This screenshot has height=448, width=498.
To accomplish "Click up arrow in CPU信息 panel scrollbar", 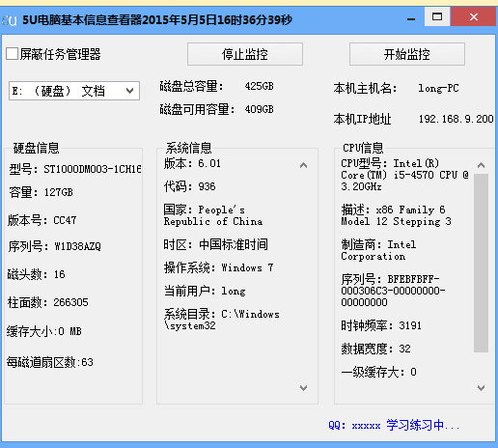I will (x=481, y=165).
